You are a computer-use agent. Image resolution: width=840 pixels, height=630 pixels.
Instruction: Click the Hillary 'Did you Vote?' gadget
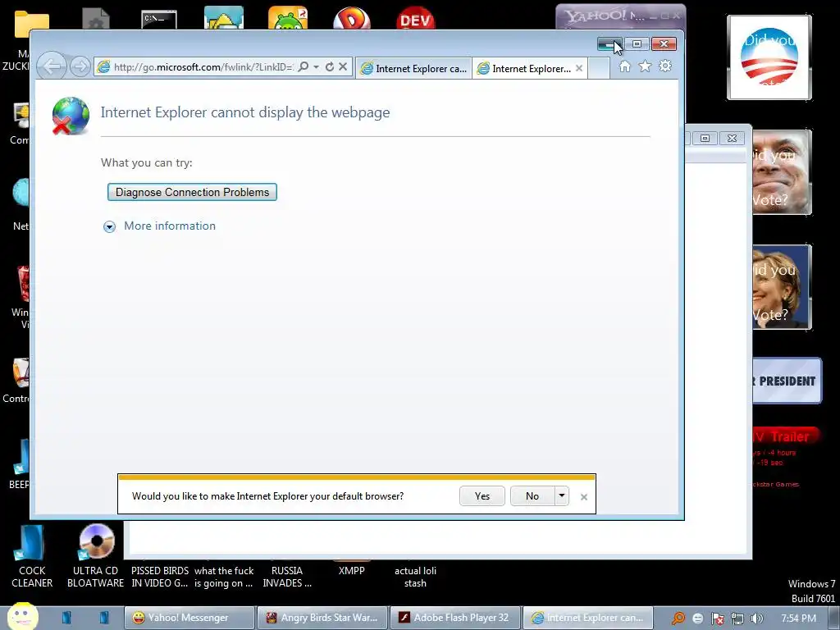point(782,286)
